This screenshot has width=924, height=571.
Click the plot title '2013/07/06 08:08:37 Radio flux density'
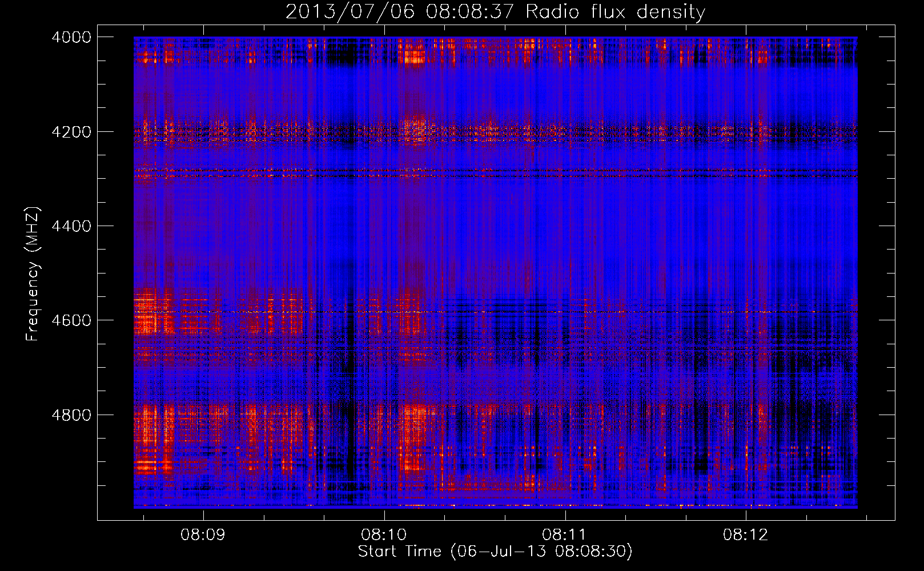495,12
